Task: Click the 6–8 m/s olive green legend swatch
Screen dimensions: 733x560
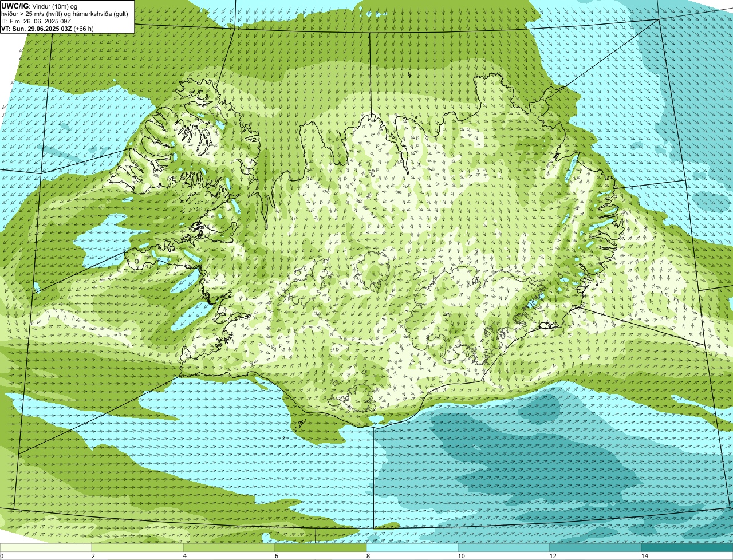Action: click(x=321, y=547)
